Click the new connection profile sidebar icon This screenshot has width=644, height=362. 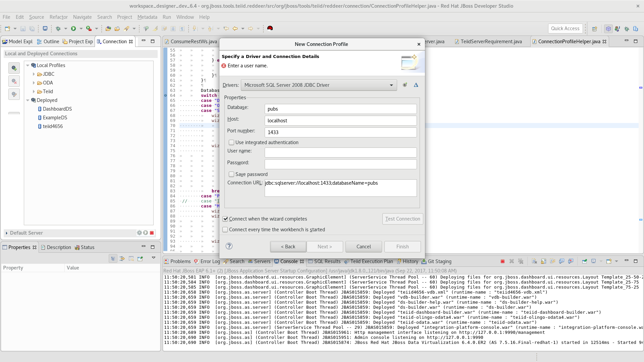[x=14, y=68]
